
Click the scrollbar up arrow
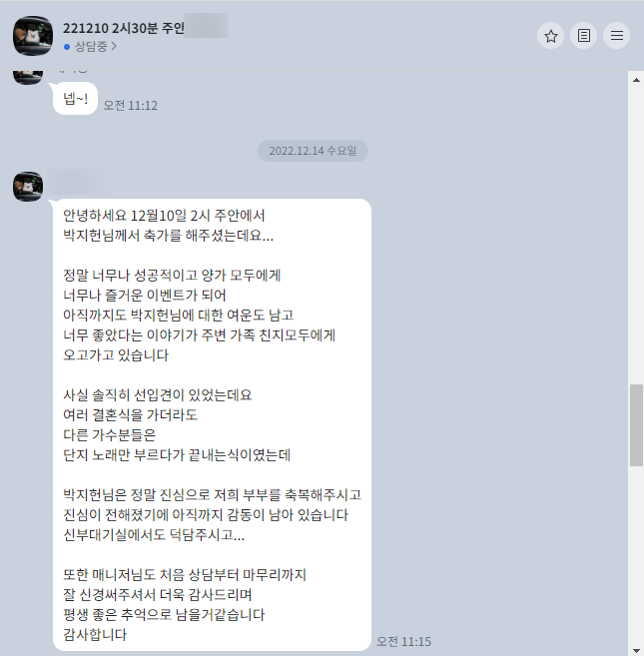(x=636, y=80)
